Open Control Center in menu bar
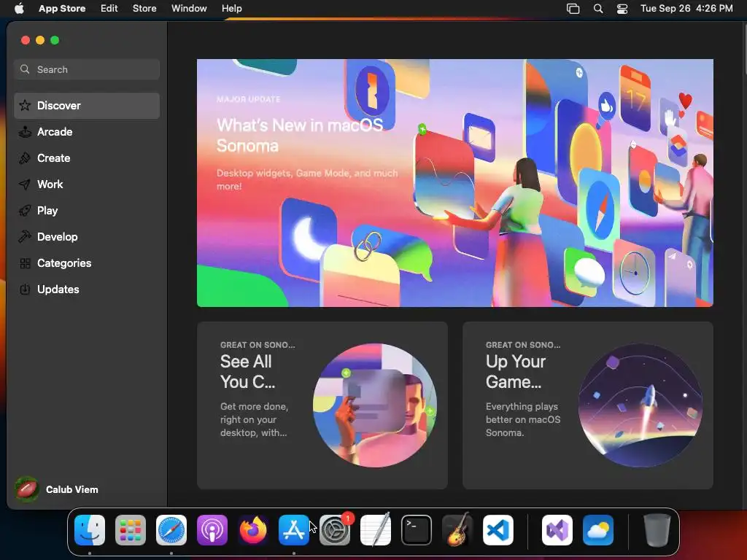The width and height of the screenshot is (747, 560). coord(622,9)
